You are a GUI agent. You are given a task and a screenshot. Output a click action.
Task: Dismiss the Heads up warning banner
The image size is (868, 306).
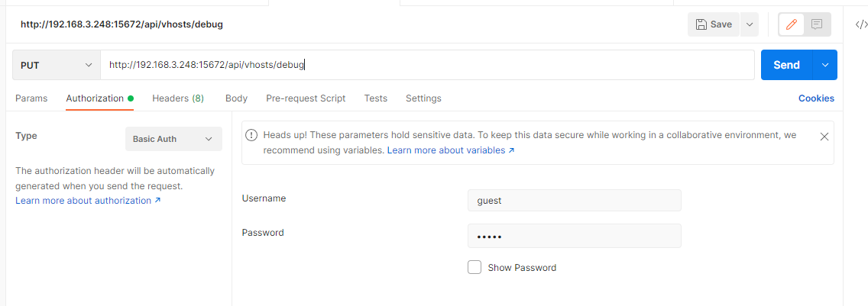tap(824, 137)
